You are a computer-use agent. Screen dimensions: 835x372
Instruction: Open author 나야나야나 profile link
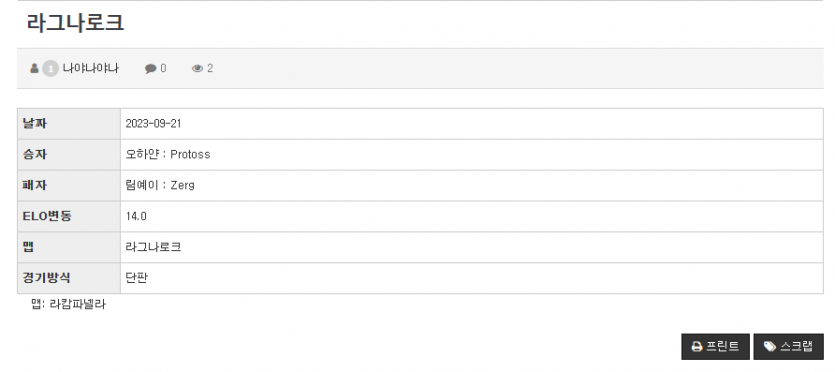91,69
